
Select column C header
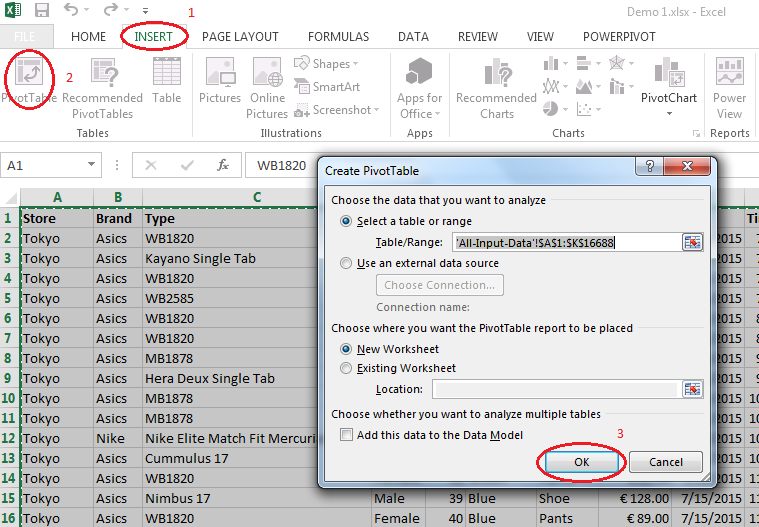point(257,197)
